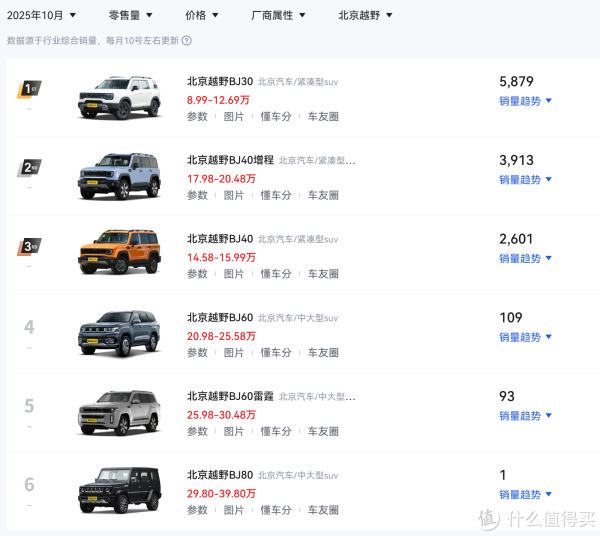
Task: Click the second place rank badge
Action: (x=30, y=167)
